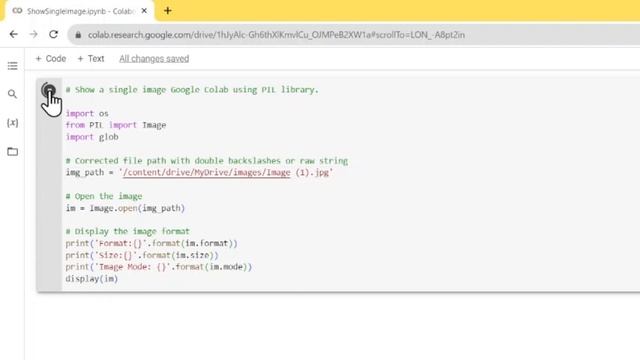Click the 'import os' line

click(x=87, y=113)
